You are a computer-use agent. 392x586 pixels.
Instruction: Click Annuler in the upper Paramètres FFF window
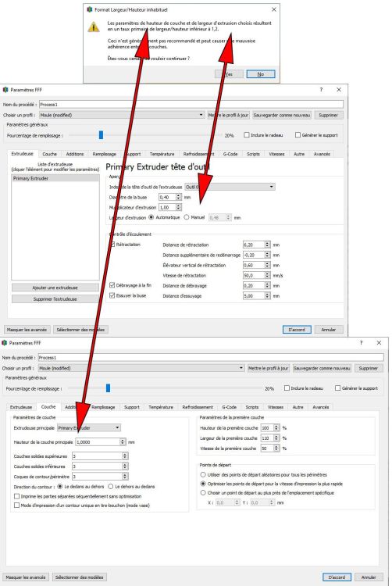coord(329,330)
